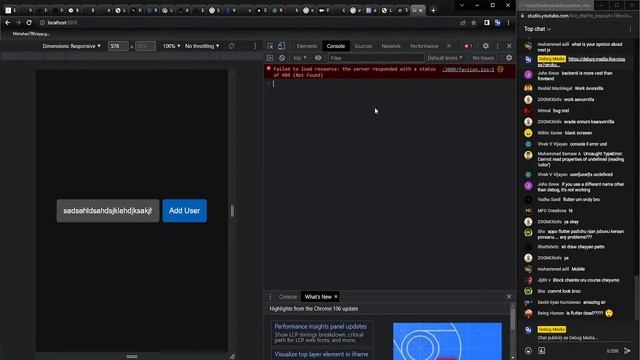Click the username text input field

[108, 211]
